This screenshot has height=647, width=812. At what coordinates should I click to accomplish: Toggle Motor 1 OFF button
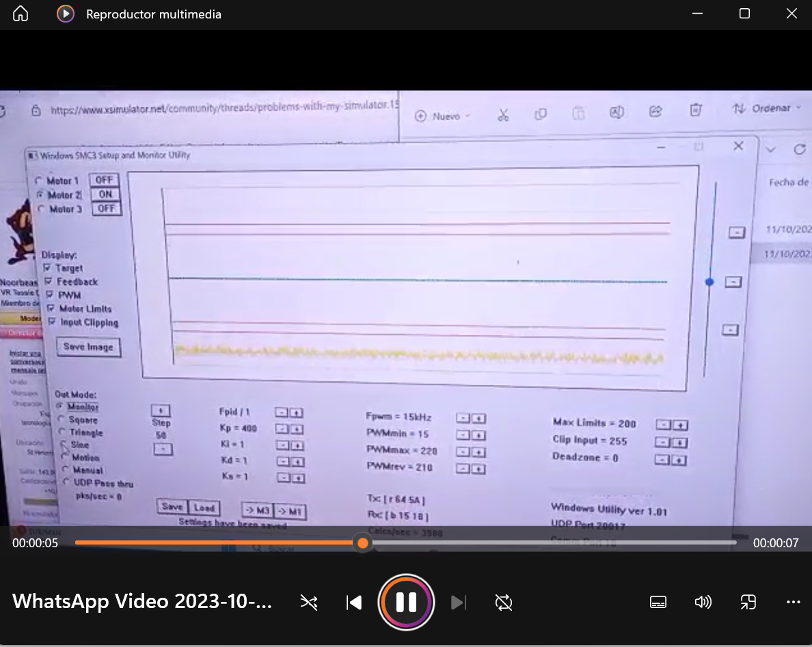click(x=104, y=180)
